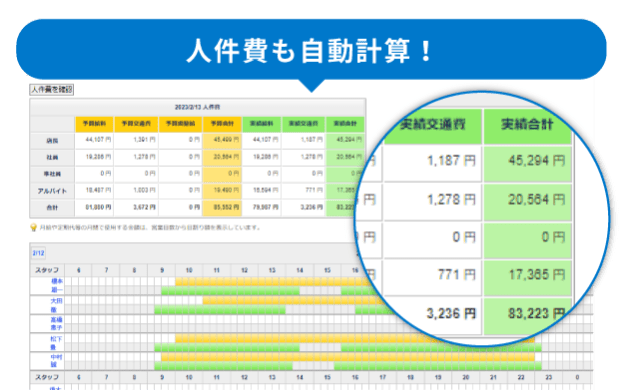The image size is (630, 390).
Task: Click the 人件費を確認 button
Action: coord(51,90)
